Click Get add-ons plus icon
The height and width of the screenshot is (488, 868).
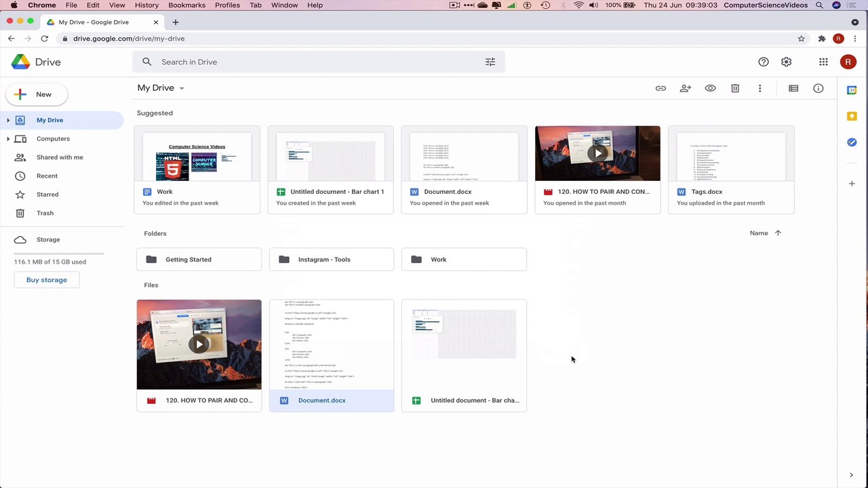tap(852, 184)
